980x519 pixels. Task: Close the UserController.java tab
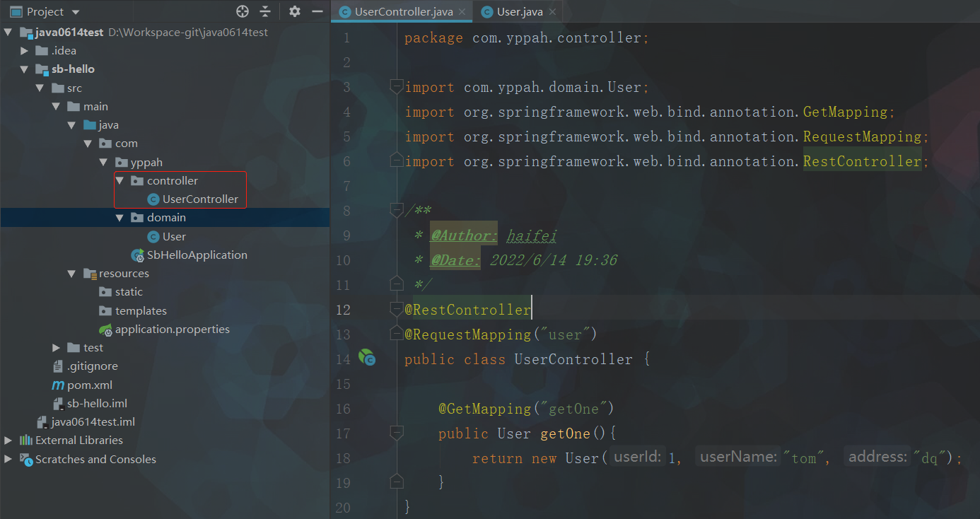click(x=462, y=12)
